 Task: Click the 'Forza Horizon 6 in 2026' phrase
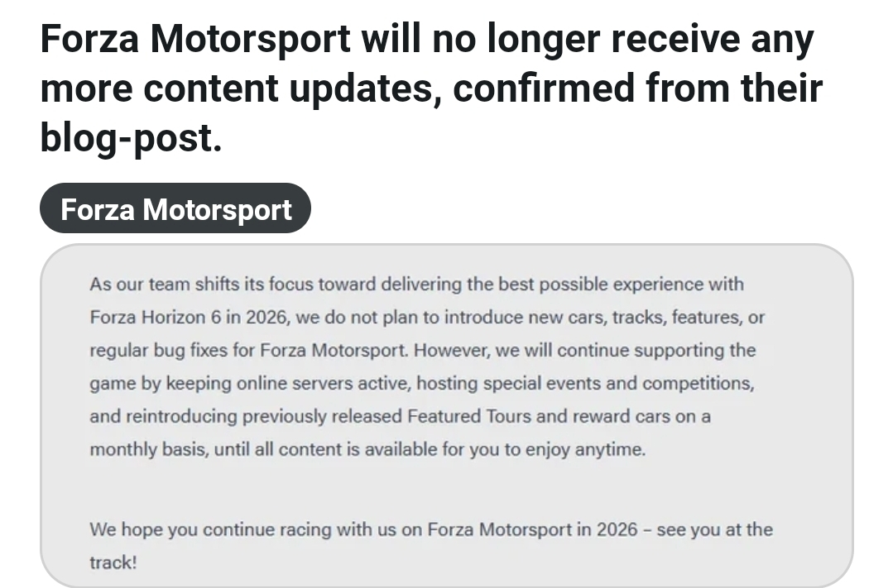(x=189, y=317)
